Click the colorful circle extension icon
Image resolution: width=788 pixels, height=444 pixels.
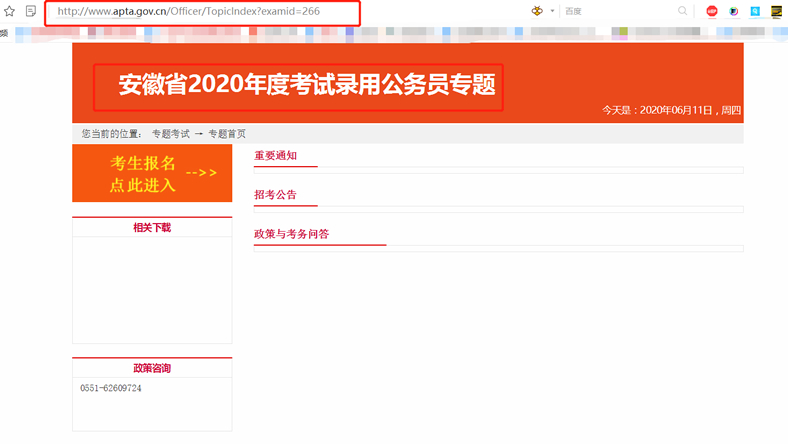pos(734,11)
